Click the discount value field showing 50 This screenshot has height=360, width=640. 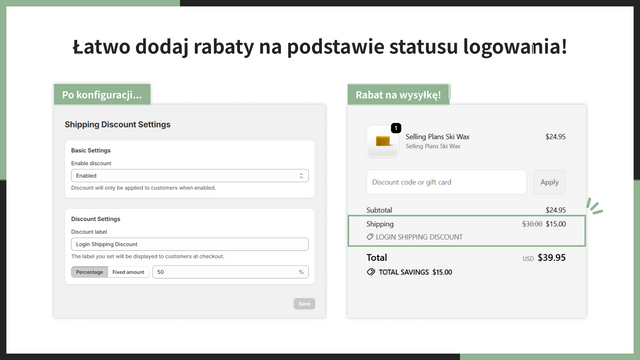tap(230, 272)
